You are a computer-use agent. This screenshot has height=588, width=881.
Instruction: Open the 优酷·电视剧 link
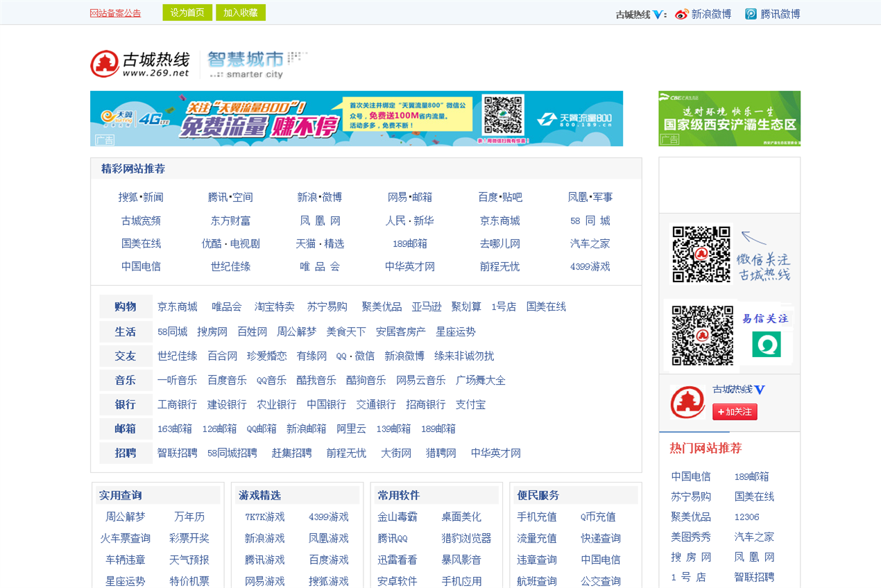(x=230, y=244)
